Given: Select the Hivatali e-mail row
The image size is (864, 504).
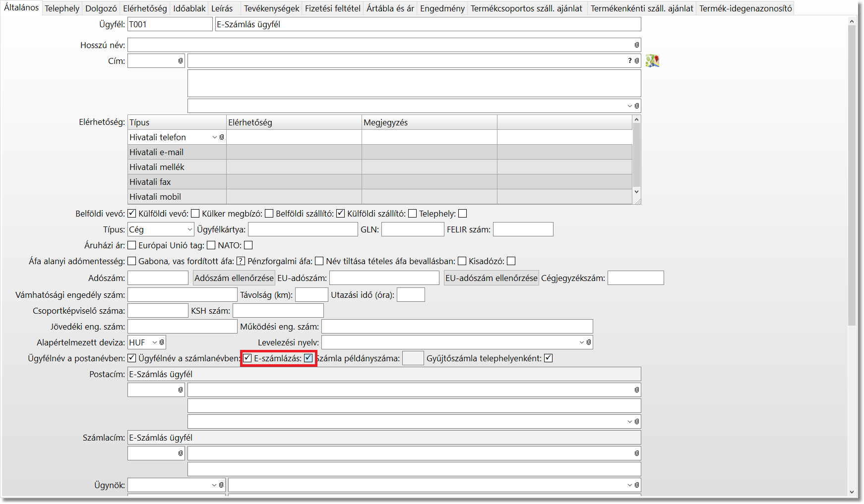Looking at the screenshot, I should [x=380, y=152].
